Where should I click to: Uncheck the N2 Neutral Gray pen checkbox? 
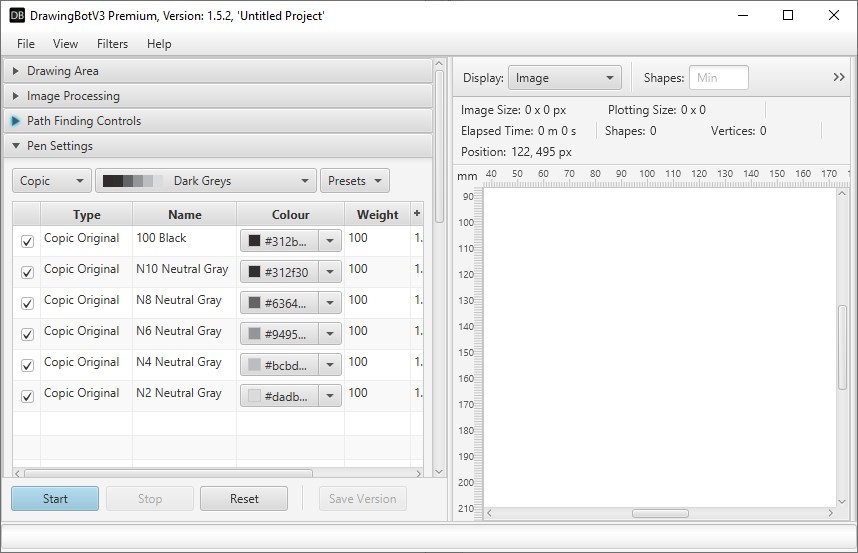(27, 397)
